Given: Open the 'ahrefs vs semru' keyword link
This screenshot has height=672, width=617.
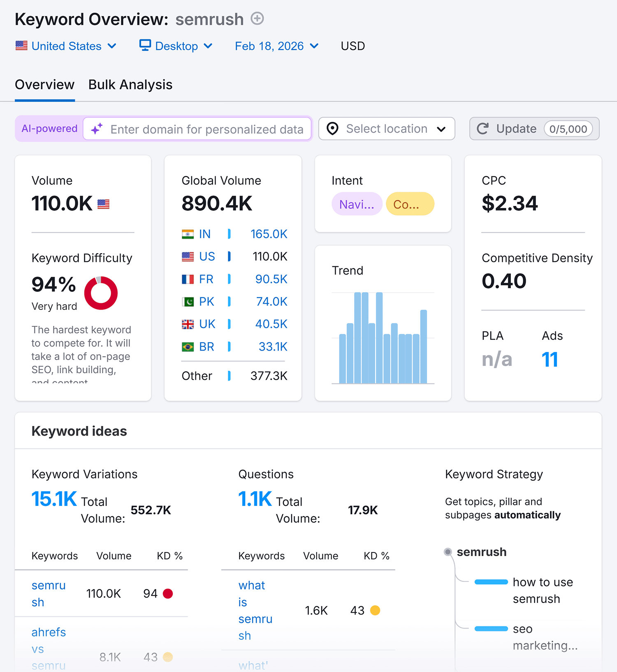Looking at the screenshot, I should pos(49,649).
